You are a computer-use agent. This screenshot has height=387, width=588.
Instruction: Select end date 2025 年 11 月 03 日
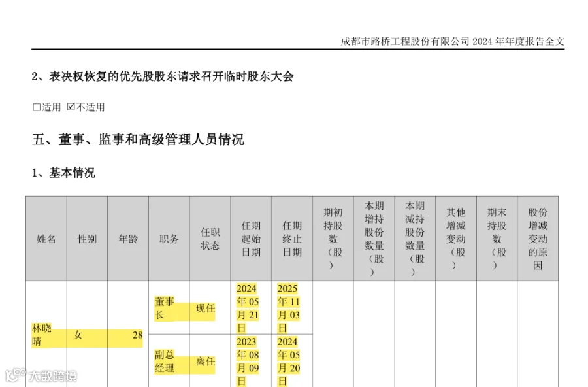point(287,310)
